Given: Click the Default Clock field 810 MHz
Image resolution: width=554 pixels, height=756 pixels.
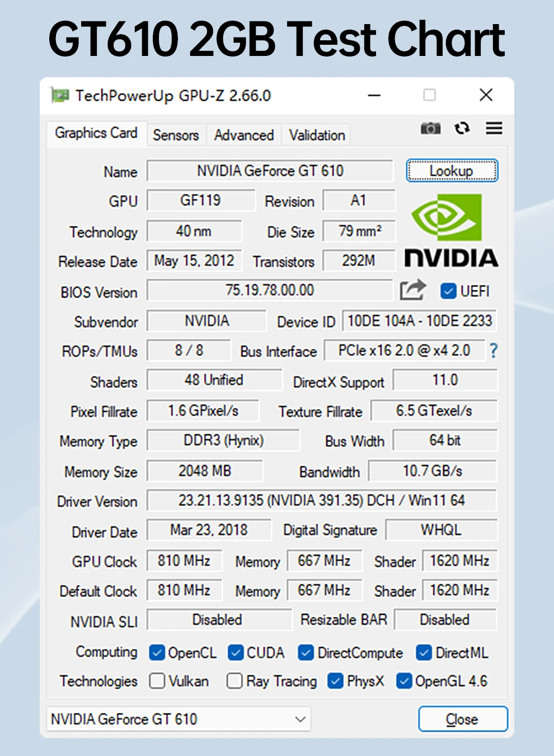Looking at the screenshot, I should 184,590.
